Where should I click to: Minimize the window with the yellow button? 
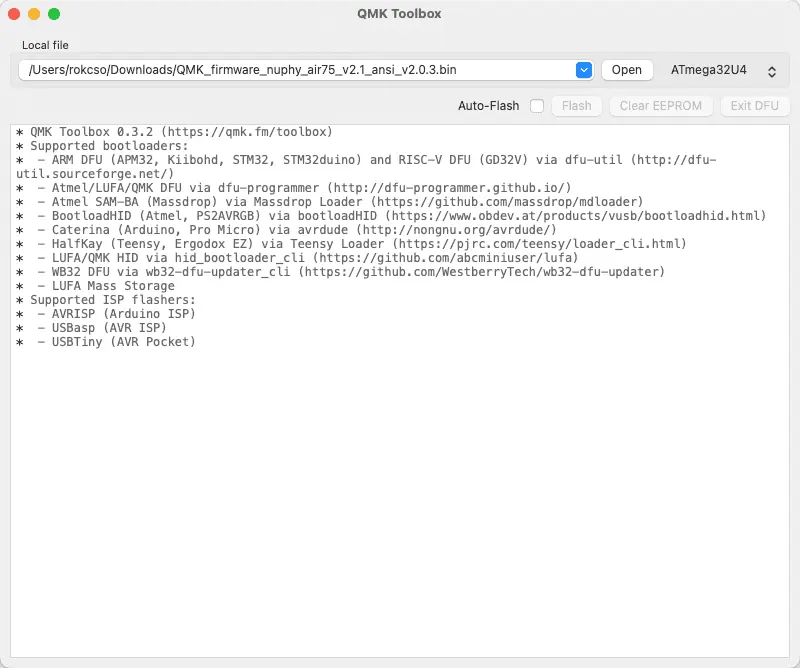34,14
